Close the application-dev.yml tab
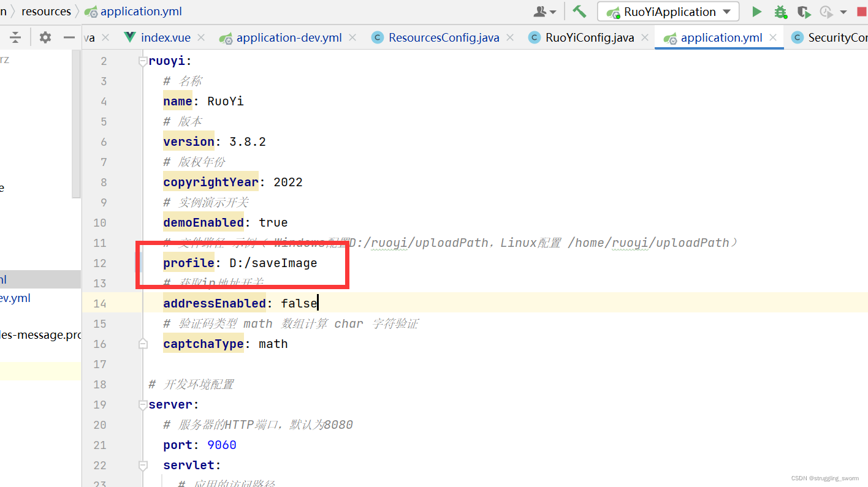This screenshot has height=487, width=868. (352, 37)
